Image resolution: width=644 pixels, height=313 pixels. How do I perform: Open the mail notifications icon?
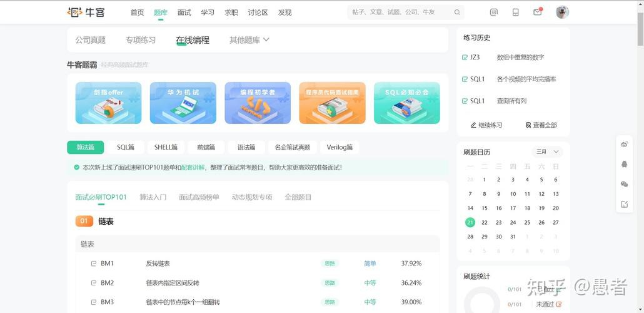[537, 13]
